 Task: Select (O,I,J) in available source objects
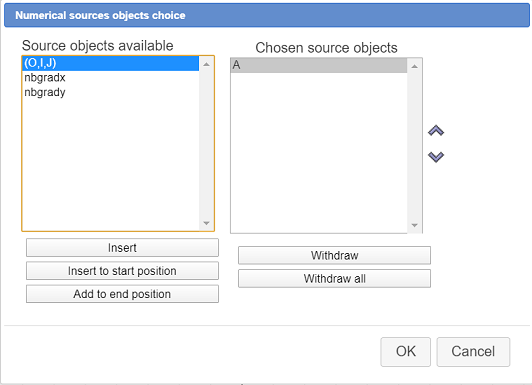click(111, 63)
